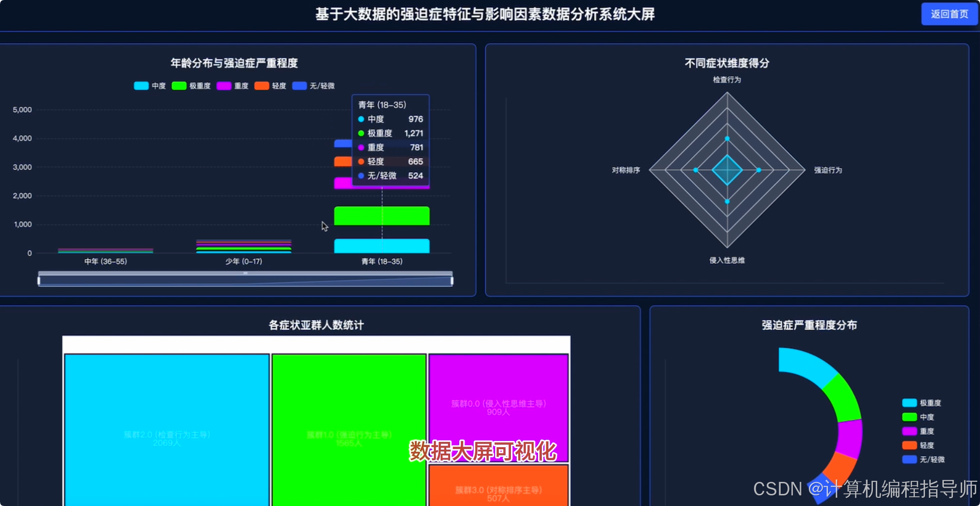Toggle 重度 in the donut chart legend
Screen dimensions: 980x506
(x=918, y=431)
